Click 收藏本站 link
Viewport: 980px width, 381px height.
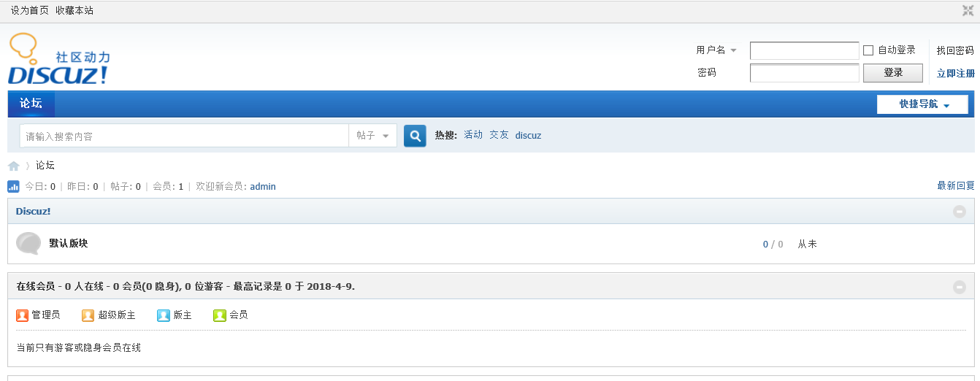[74, 10]
